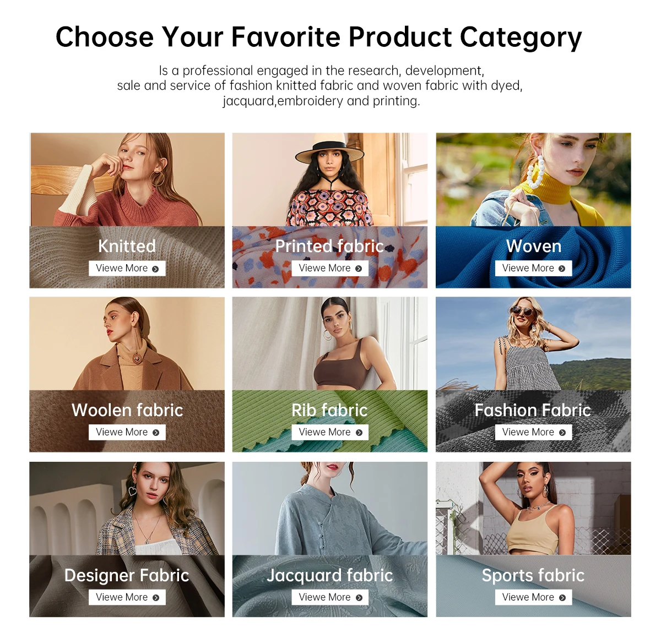The height and width of the screenshot is (644, 661).
Task: Click Viewe More under Sports fabric
Action: 533,597
